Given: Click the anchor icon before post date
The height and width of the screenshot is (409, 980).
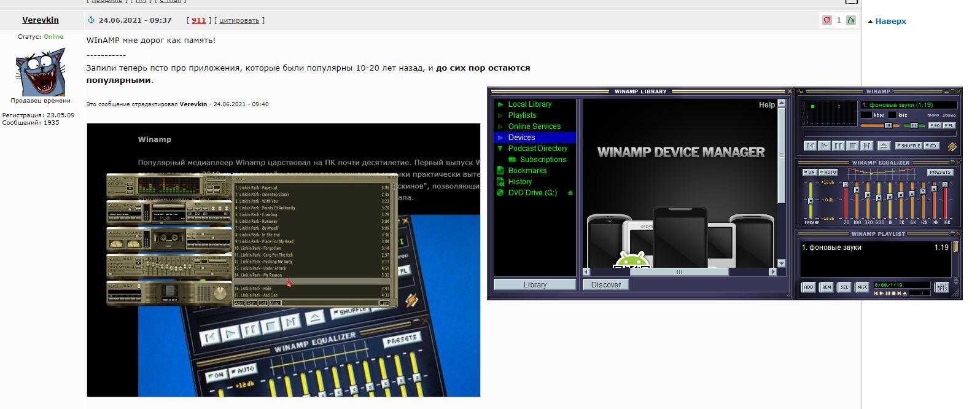Looking at the screenshot, I should click(91, 20).
